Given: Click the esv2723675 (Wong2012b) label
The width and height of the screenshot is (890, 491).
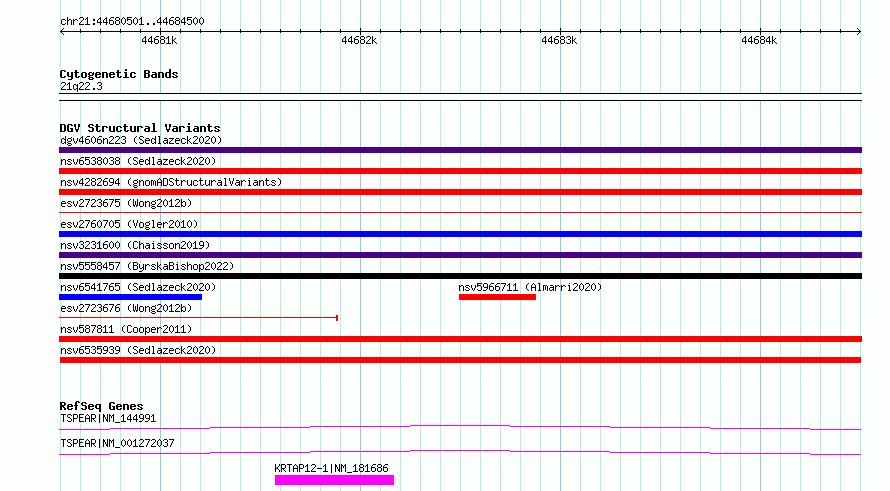Looking at the screenshot, I should tap(126, 203).
